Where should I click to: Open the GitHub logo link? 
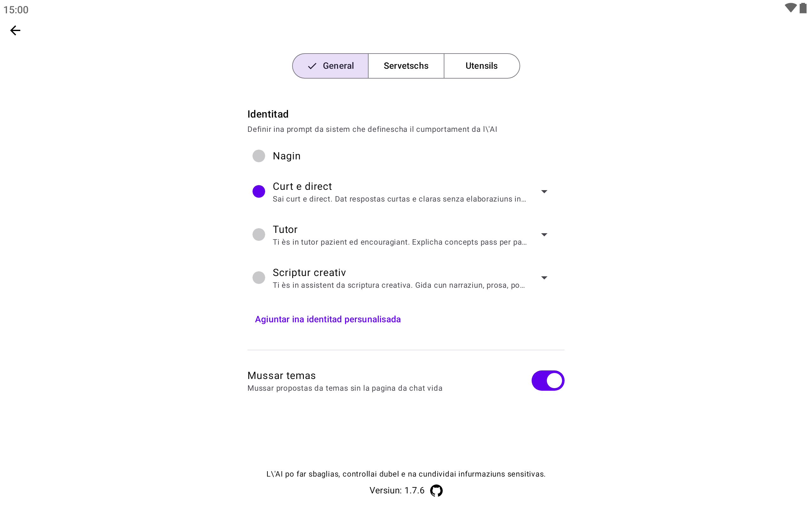[436, 491]
